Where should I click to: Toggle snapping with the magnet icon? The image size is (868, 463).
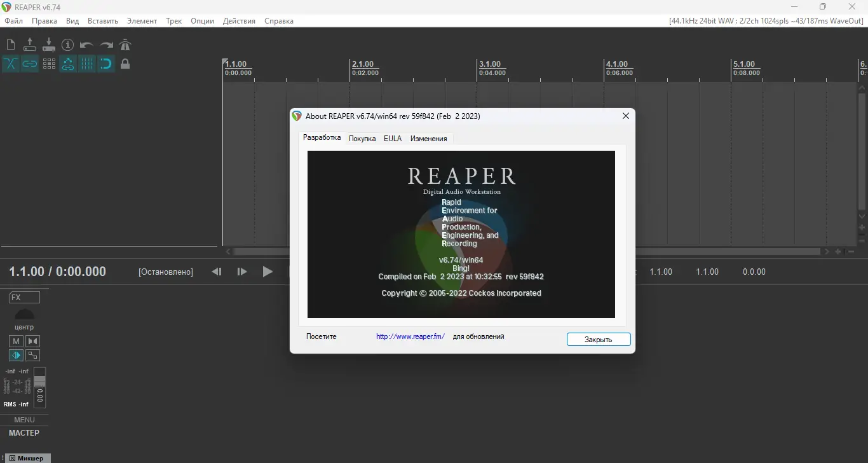pyautogui.click(x=106, y=64)
